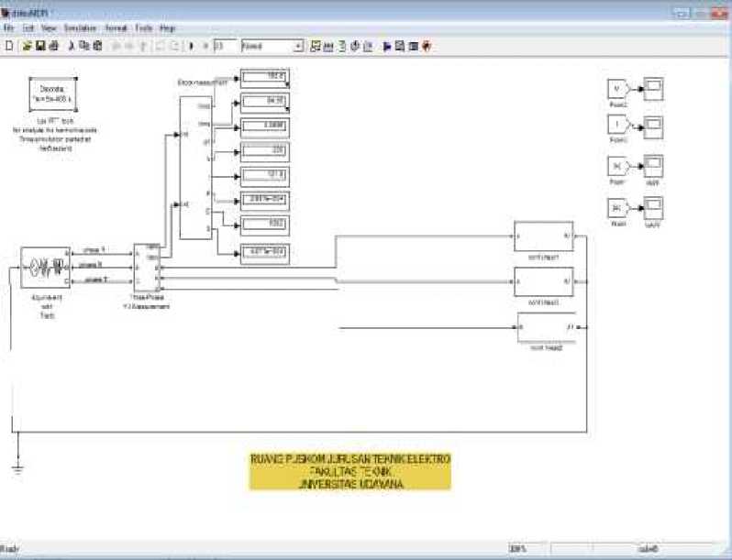This screenshot has height=560, width=732.
Task: Open the Model Explorer toolbar icon
Action: 400,46
